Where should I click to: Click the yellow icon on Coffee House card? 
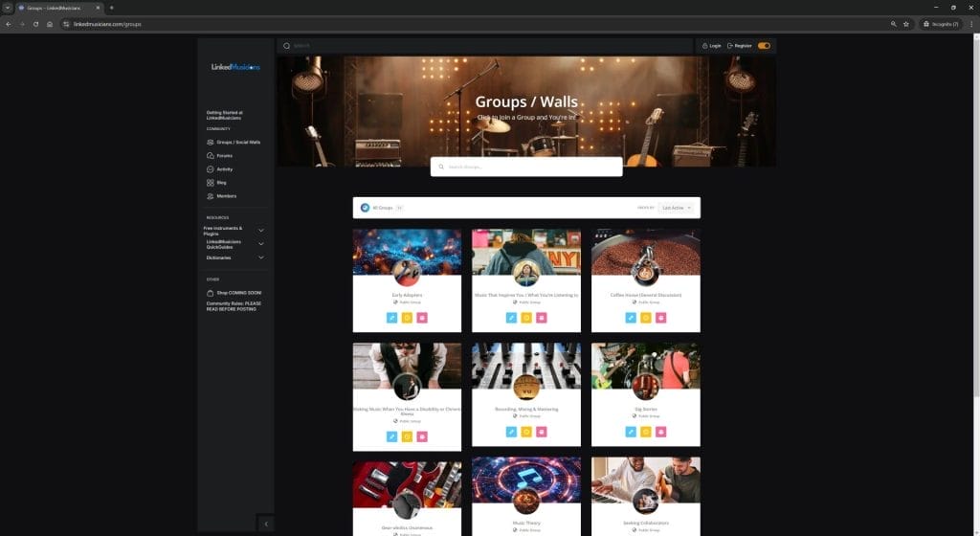click(645, 317)
